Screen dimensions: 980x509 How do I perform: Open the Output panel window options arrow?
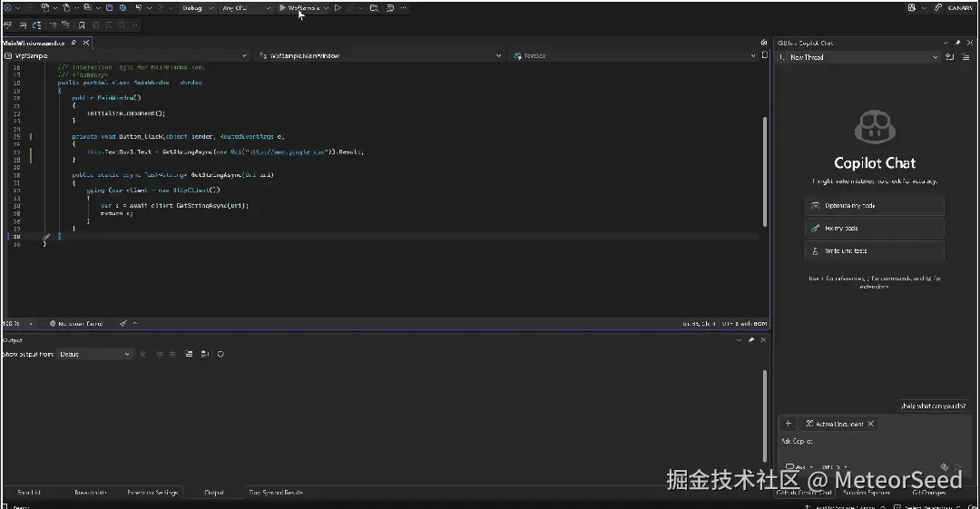(x=739, y=340)
